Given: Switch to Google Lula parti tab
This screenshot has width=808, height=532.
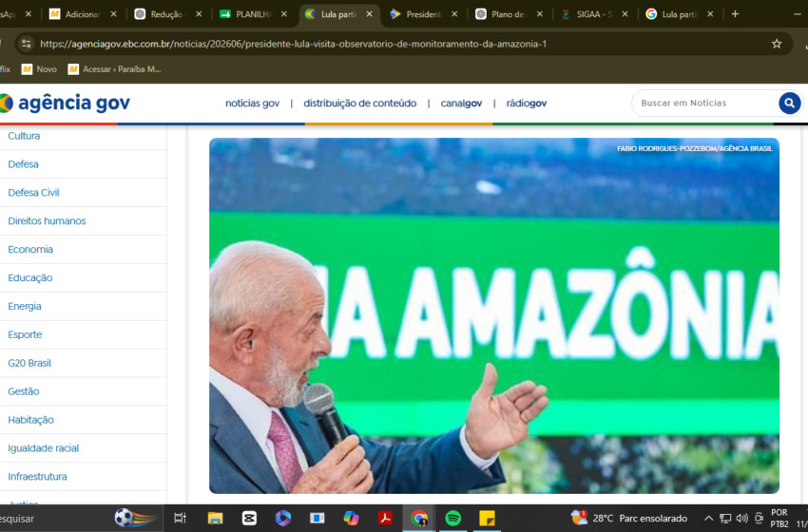Looking at the screenshot, I should tap(679, 14).
